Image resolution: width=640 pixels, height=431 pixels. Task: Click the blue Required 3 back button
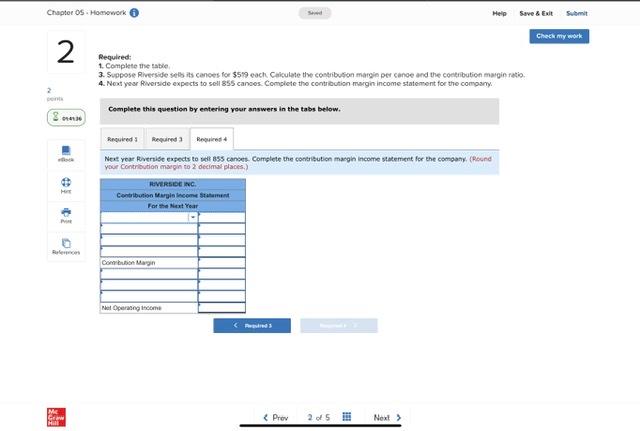252,326
